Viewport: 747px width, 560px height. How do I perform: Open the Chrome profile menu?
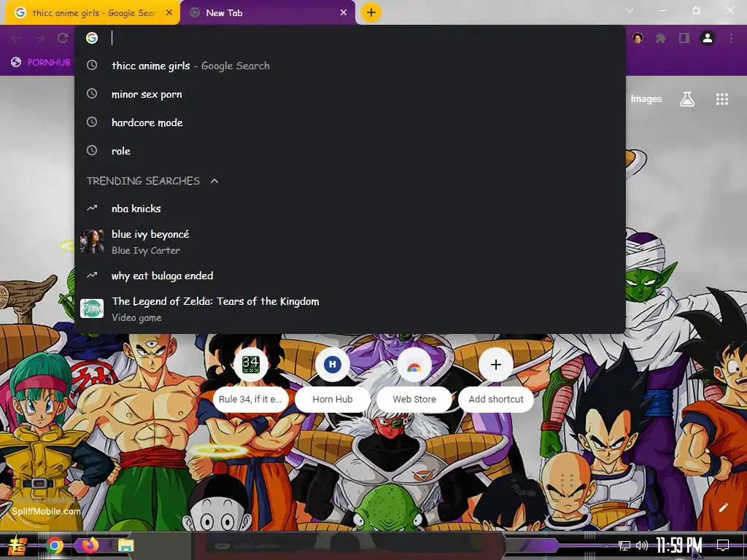click(708, 38)
